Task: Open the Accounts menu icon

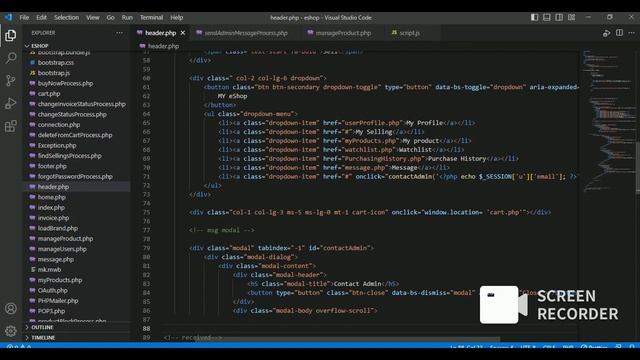Action: pos(11,309)
